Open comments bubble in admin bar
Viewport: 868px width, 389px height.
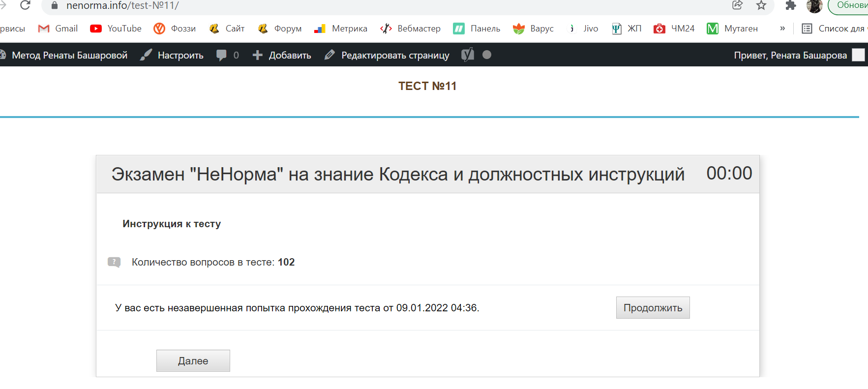[227, 55]
